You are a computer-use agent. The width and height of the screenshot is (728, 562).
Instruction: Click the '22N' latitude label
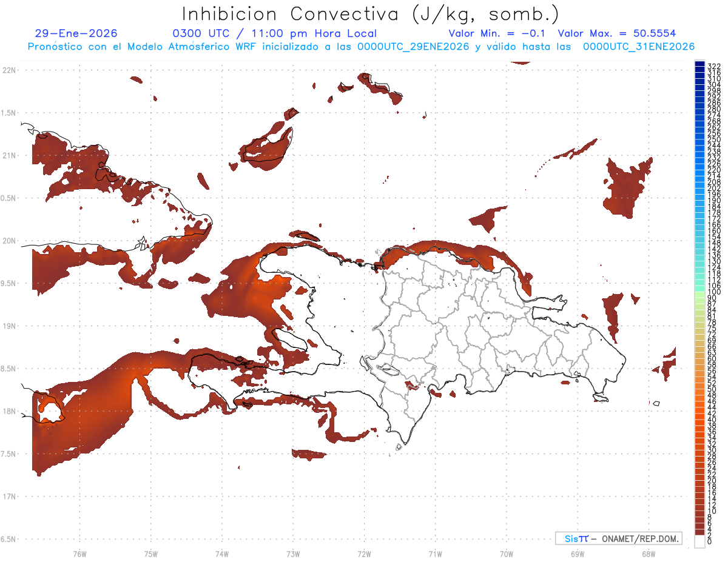[x=9, y=70]
